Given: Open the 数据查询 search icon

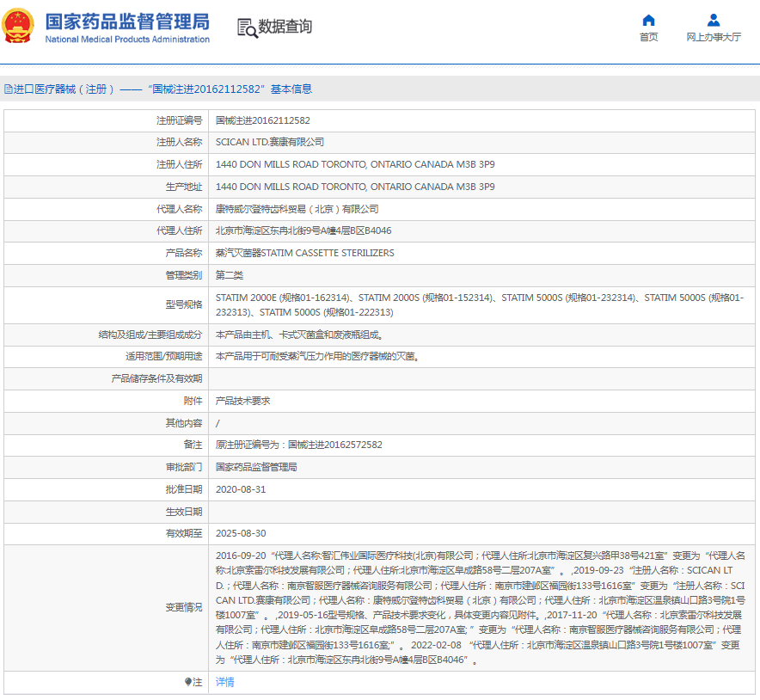Looking at the screenshot, I should (x=248, y=28).
